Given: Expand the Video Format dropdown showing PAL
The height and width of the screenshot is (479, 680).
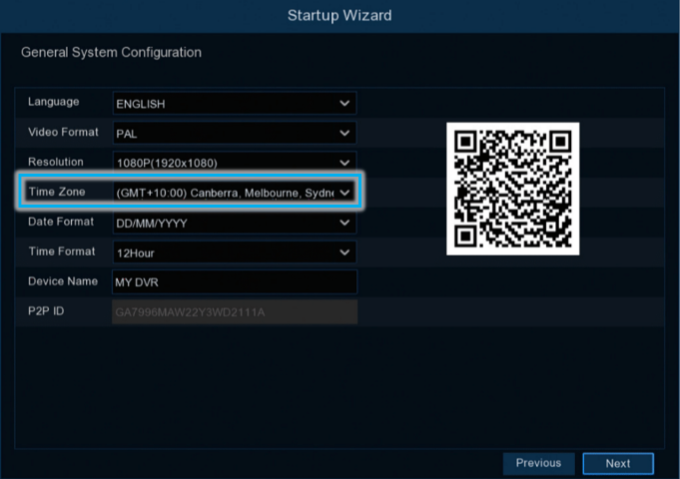Looking at the screenshot, I should click(x=233, y=133).
